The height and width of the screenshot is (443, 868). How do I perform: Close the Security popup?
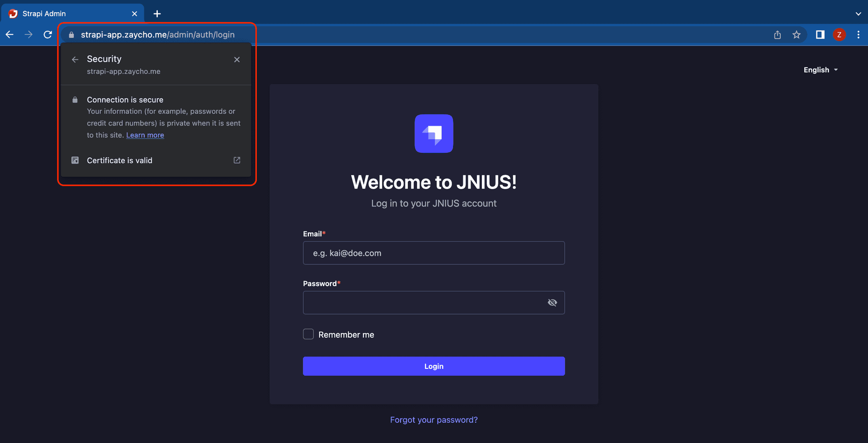[x=237, y=59]
